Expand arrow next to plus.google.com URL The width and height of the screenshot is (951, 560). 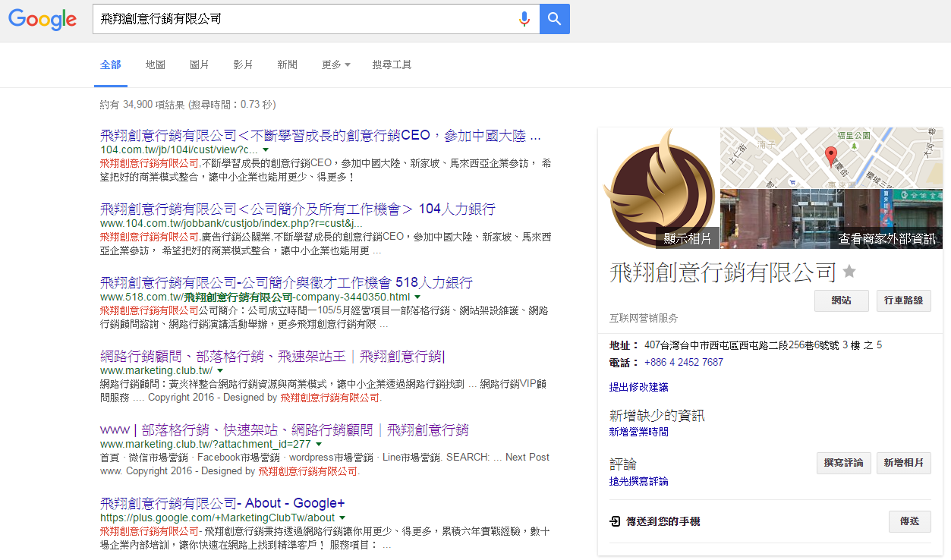coord(343,518)
